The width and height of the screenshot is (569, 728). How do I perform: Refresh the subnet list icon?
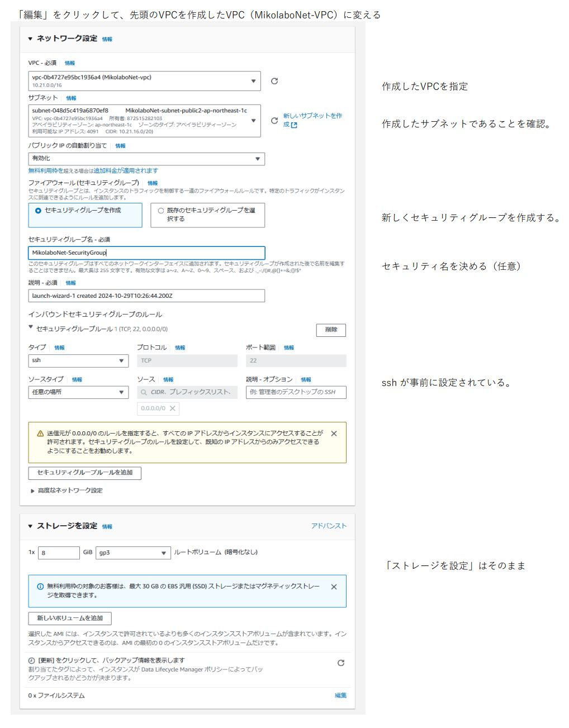coord(274,121)
